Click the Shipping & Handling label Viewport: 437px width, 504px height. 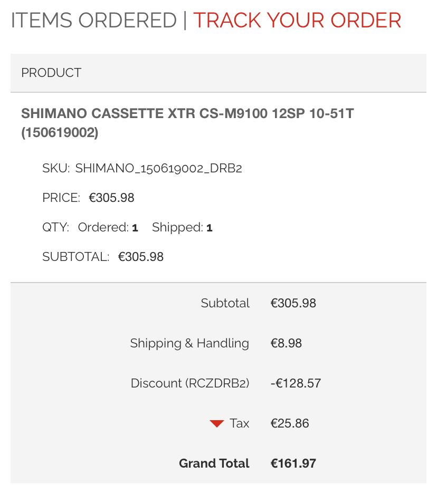[189, 343]
